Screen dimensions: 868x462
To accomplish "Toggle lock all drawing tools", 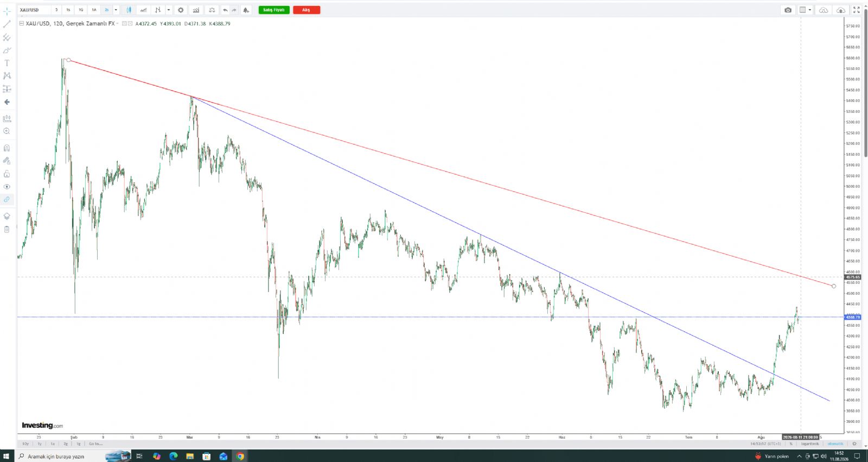I will coord(7,174).
